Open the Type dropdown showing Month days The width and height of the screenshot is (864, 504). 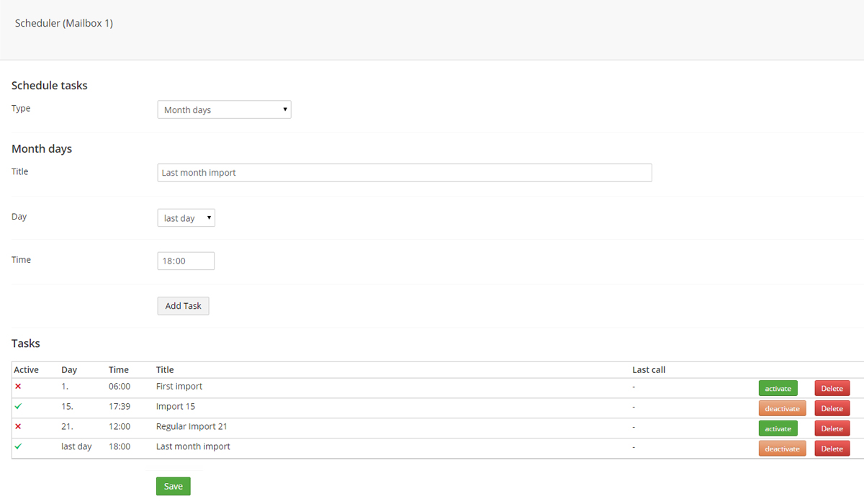click(x=224, y=109)
